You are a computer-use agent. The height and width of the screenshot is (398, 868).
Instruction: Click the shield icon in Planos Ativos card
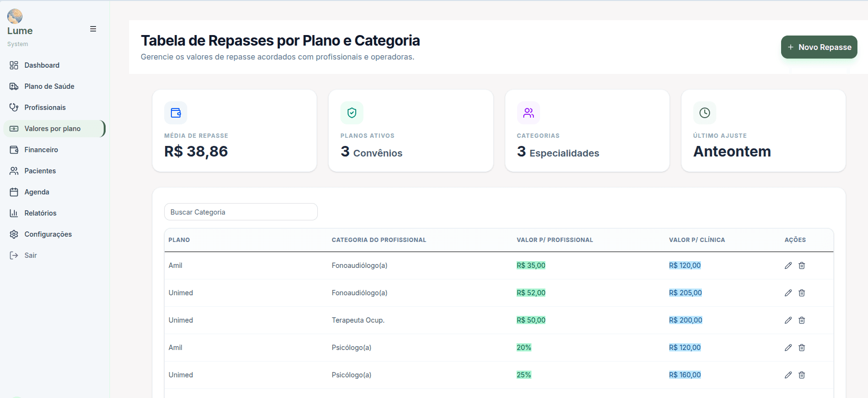(352, 113)
